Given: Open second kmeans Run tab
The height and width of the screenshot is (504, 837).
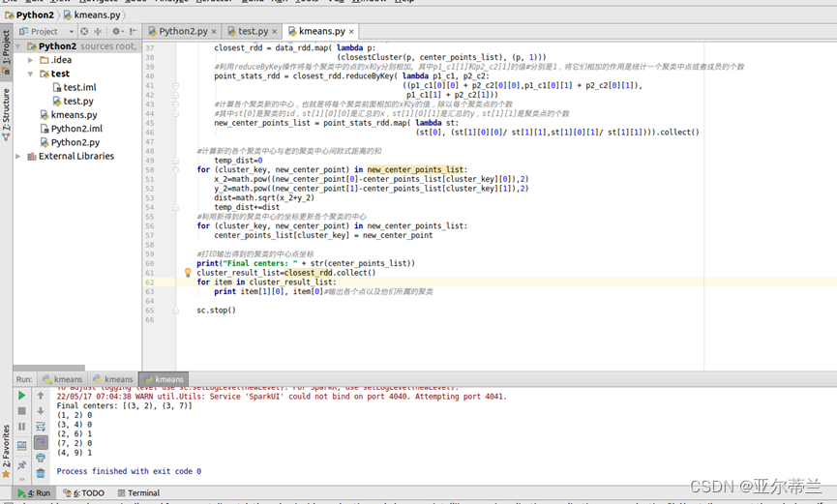Looking at the screenshot, I should coord(112,379).
